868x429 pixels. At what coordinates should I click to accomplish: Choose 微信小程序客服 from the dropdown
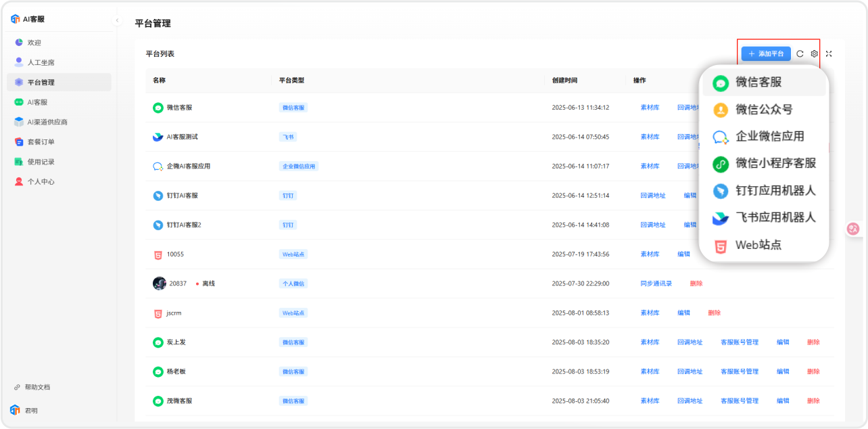[x=764, y=164]
